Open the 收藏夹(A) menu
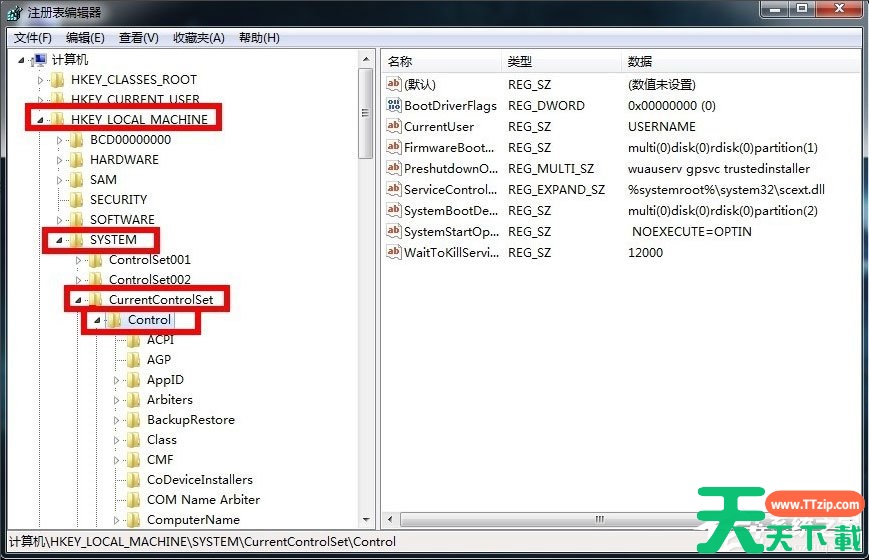 [198, 38]
